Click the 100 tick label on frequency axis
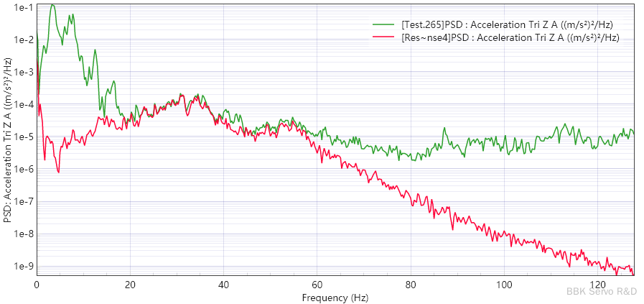This screenshot has width=644, height=304. pos(504,284)
